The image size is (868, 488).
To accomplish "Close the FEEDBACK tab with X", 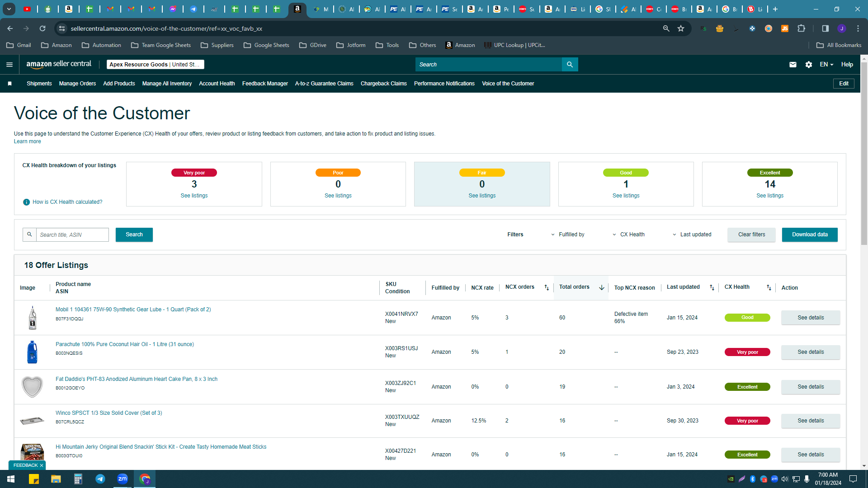I will point(42,465).
